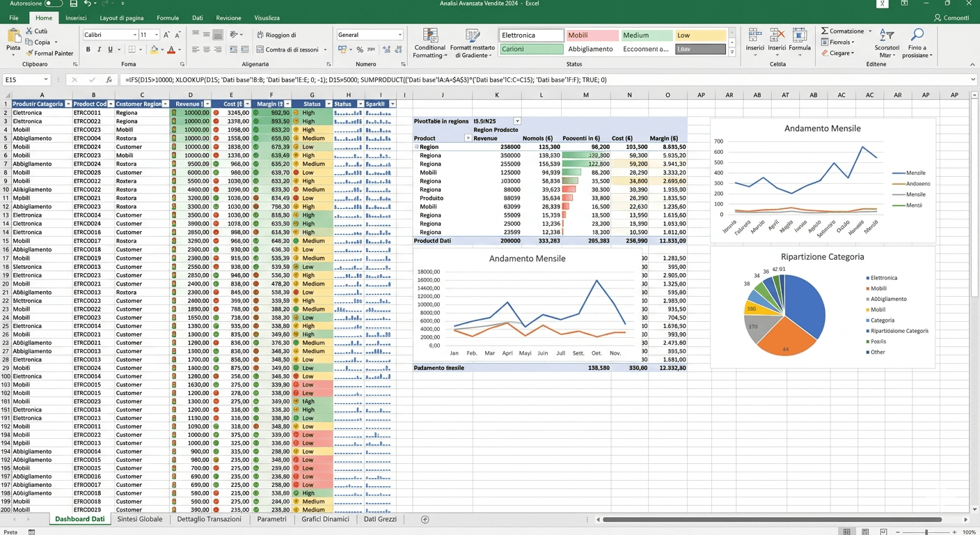Click the Fill Color bucket icon

point(154,49)
